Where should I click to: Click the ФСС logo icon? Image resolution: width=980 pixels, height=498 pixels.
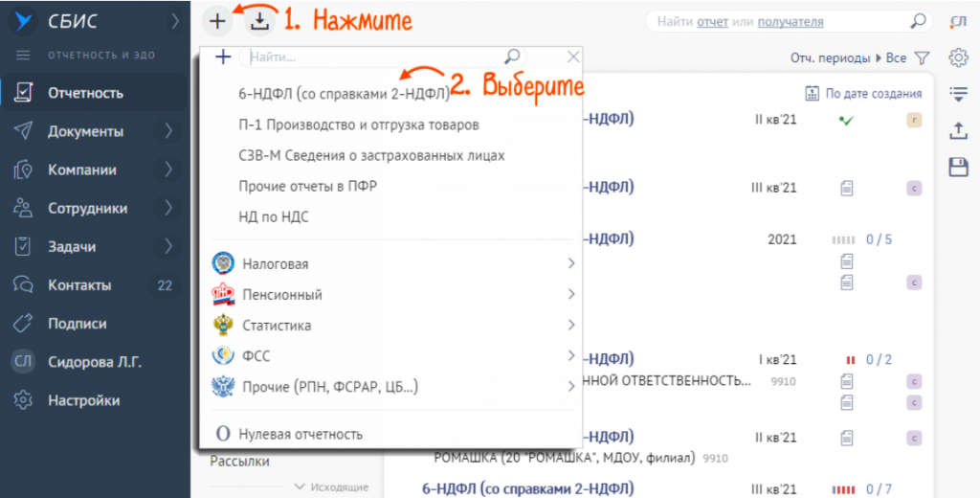pos(223,355)
